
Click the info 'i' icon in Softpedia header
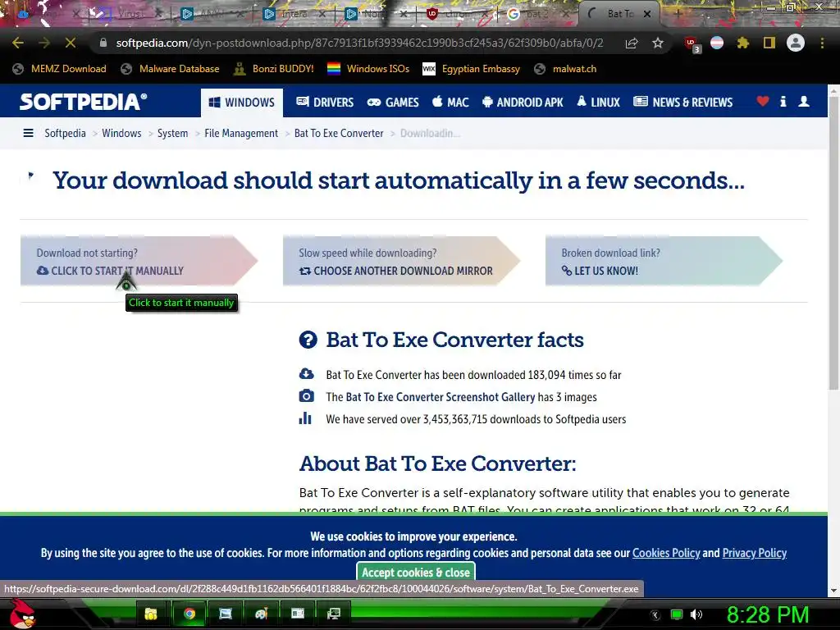[783, 101]
